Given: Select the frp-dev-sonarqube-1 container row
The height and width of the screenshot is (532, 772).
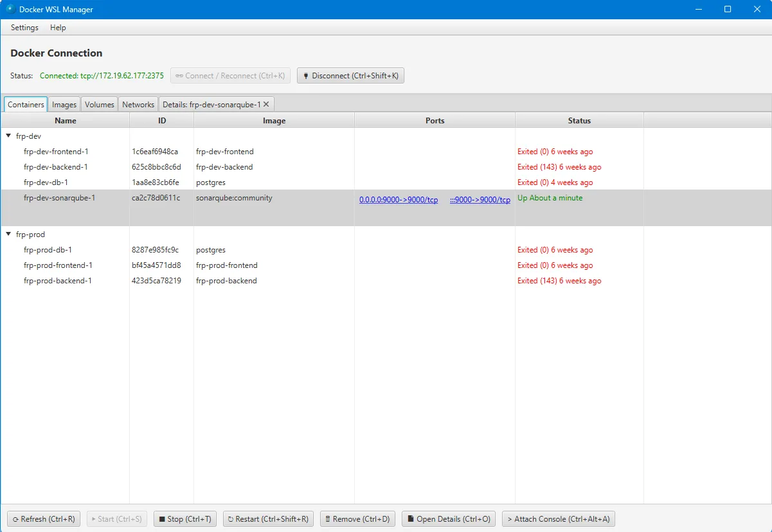Looking at the screenshot, I should (386, 208).
